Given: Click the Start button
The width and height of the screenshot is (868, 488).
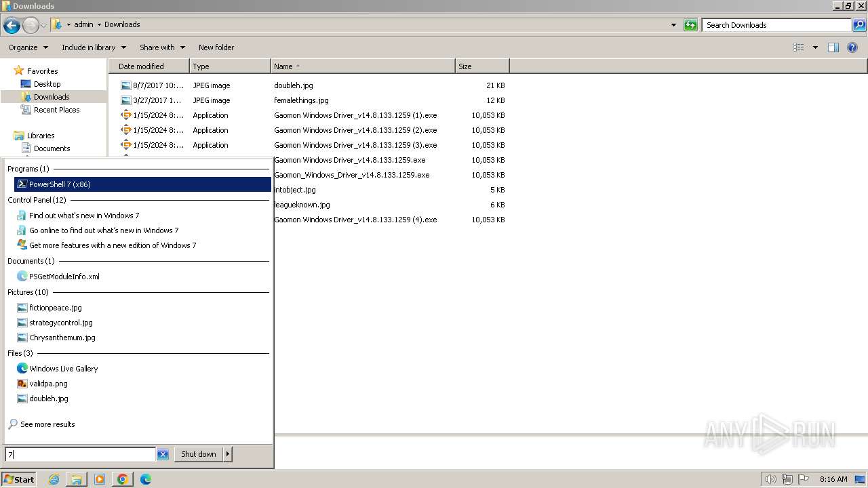Looking at the screenshot, I should pyautogui.click(x=19, y=479).
